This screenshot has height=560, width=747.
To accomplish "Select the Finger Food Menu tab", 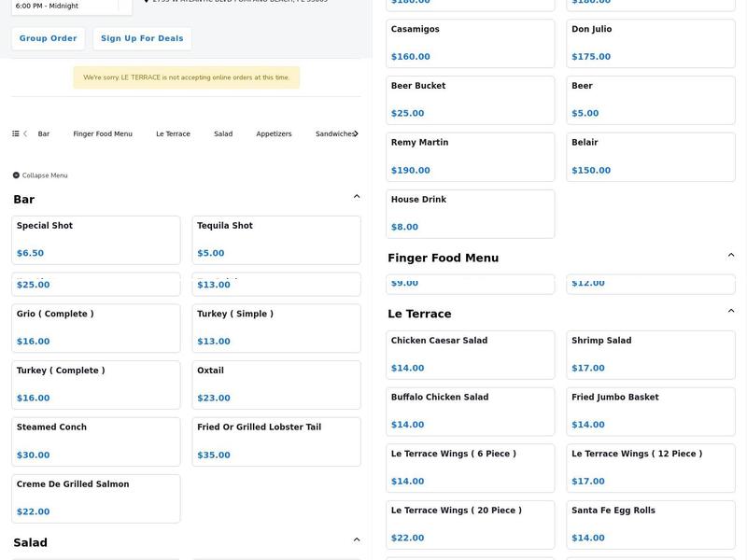I will tap(103, 134).
